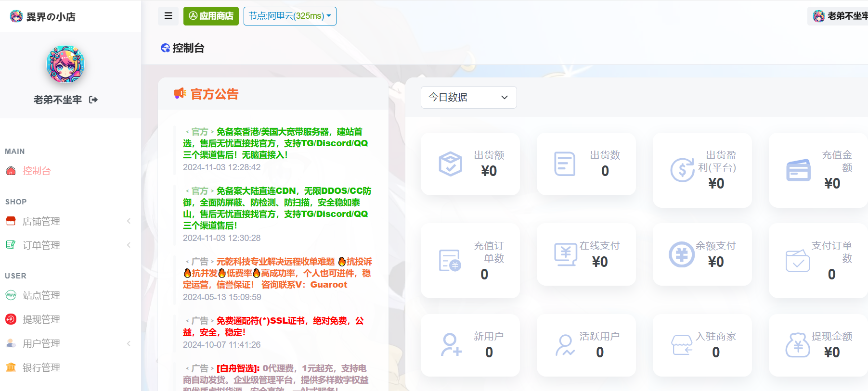Viewport: 868px width, 391px height.
Task: Click the 活跃用户 person icon
Action: click(x=565, y=345)
